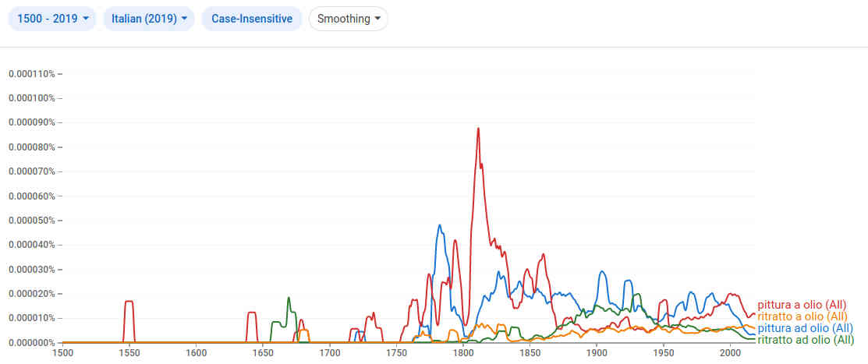Image resolution: width=868 pixels, height=364 pixels.
Task: Select the red 'pittura a olio (All)' legend label
Action: (802, 305)
